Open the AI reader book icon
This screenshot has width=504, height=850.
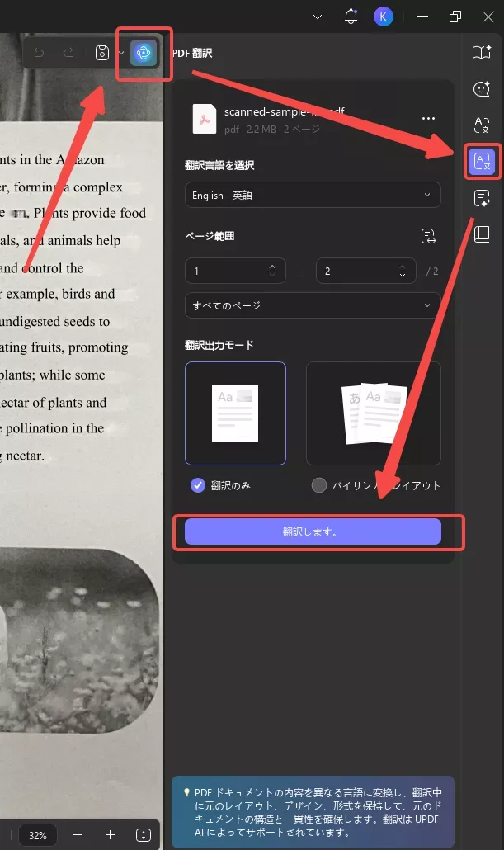481,52
